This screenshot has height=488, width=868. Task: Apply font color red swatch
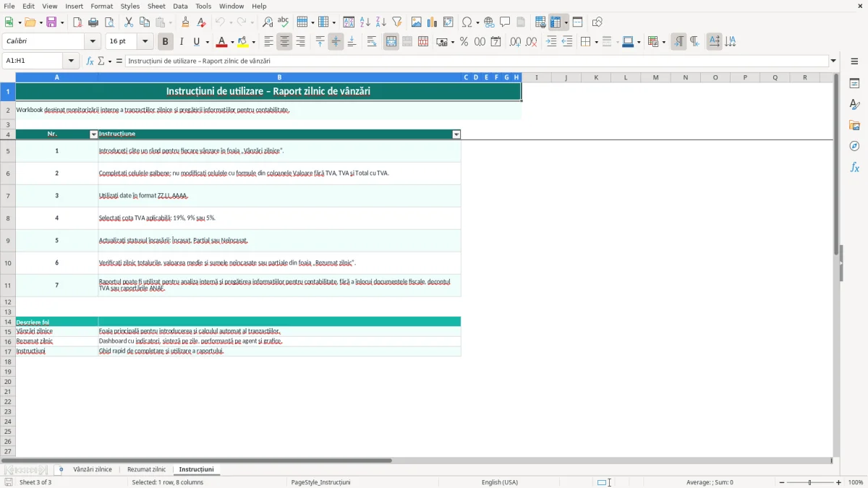222,42
